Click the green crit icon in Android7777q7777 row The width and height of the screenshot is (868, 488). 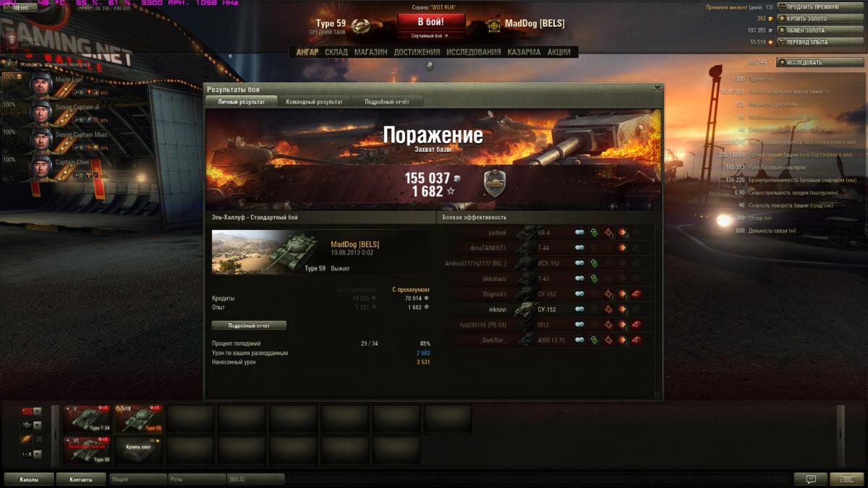point(594,263)
